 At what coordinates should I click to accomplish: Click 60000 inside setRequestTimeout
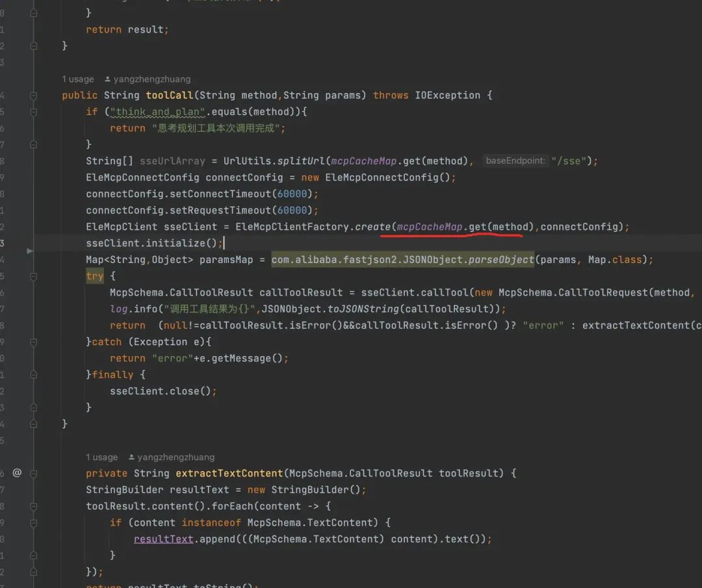(292, 211)
